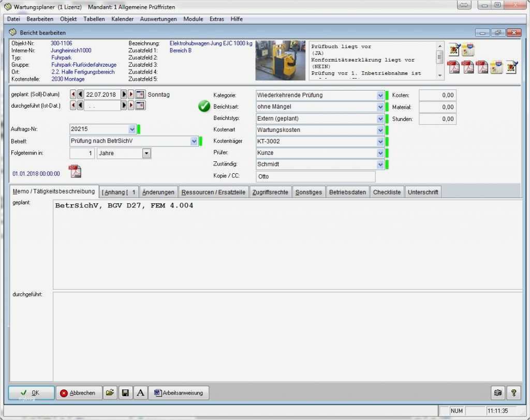Image resolution: width=530 pixels, height=420 pixels.
Task: Click into the Kopie / CC field
Action: tap(315, 176)
